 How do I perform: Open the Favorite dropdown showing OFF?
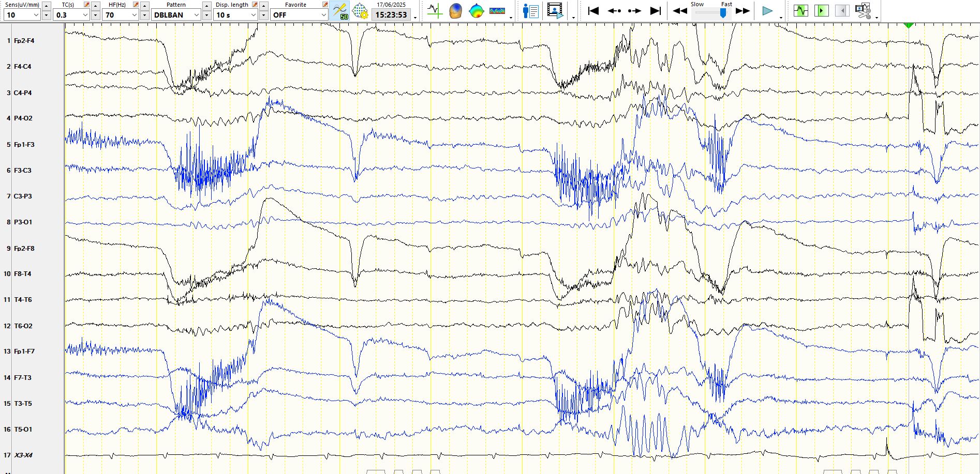tap(299, 15)
